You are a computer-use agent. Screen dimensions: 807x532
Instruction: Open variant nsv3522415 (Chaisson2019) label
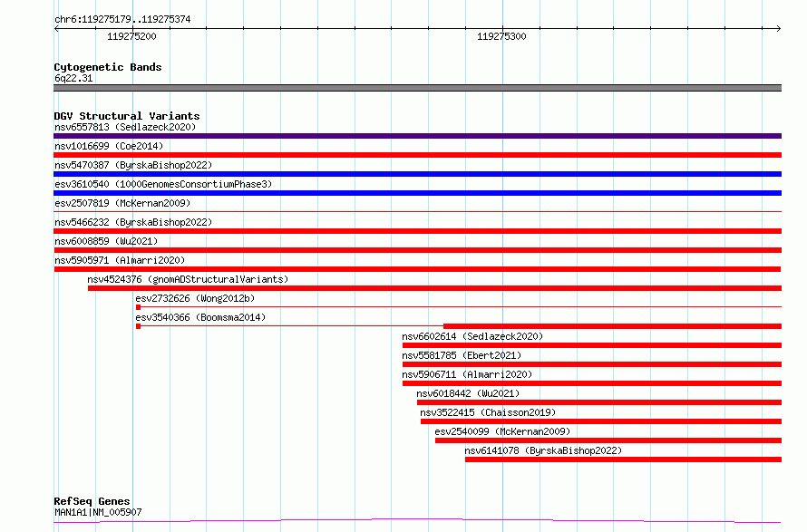tap(488, 412)
